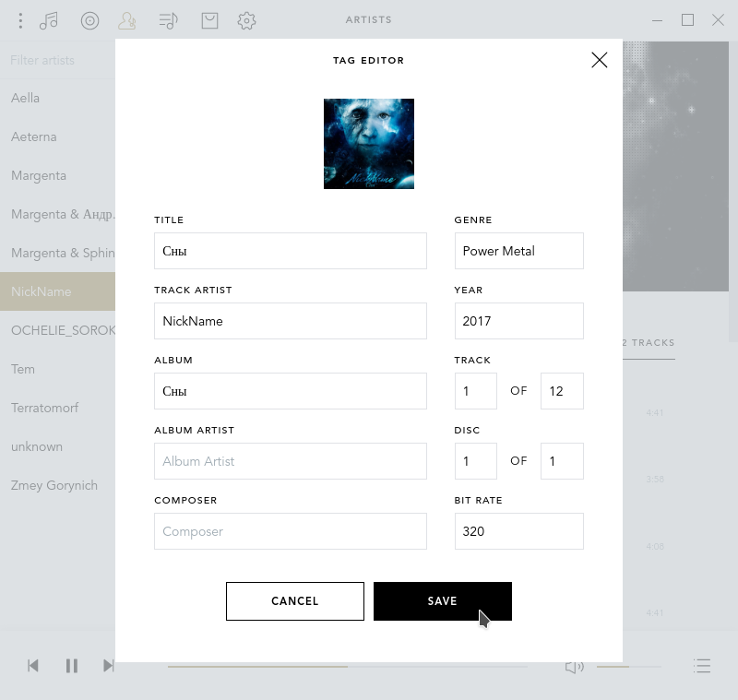Edit the total tracks field showing 12
Image resolution: width=738 pixels, height=700 pixels.
[562, 391]
